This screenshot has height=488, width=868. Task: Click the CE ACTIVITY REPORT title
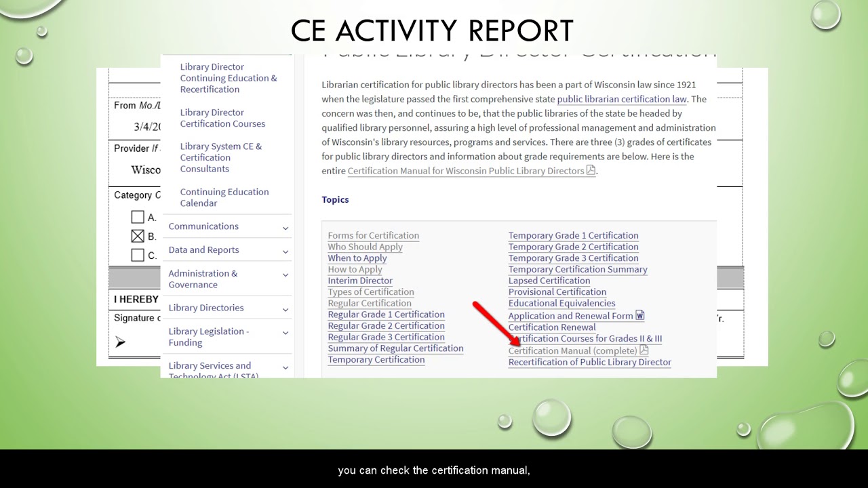(432, 30)
